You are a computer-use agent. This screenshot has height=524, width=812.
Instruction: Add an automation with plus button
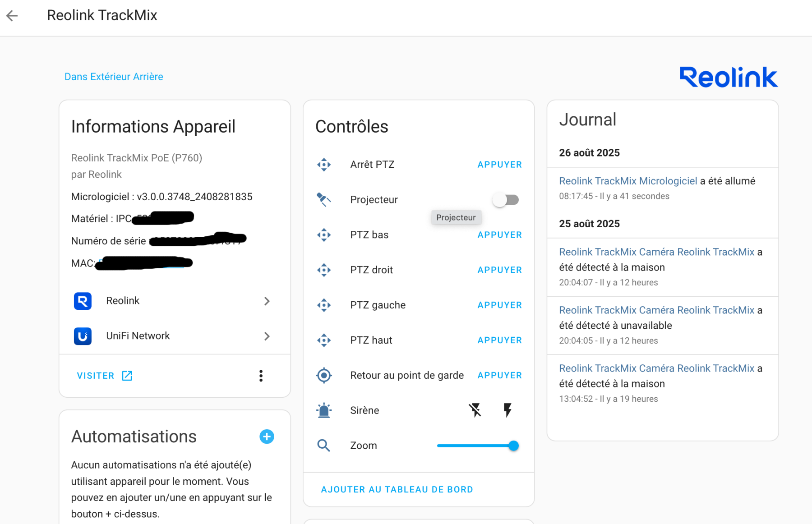tap(267, 437)
